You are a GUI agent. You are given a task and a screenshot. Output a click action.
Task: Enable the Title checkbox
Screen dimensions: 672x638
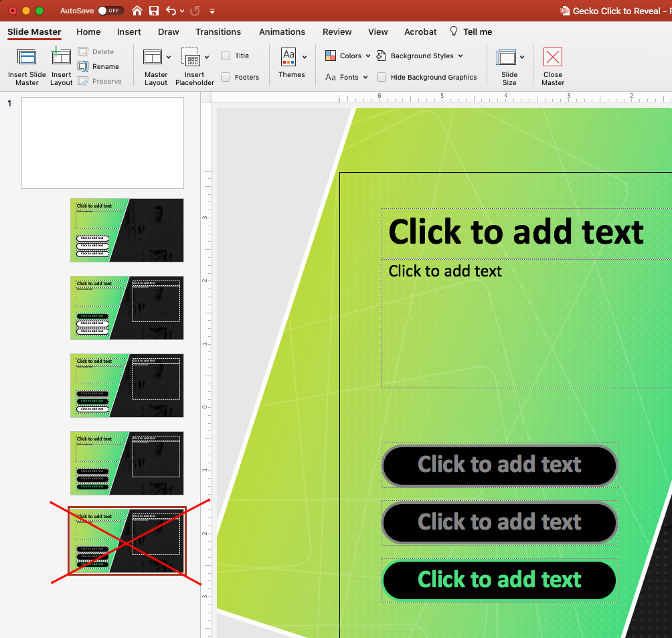[x=226, y=56]
